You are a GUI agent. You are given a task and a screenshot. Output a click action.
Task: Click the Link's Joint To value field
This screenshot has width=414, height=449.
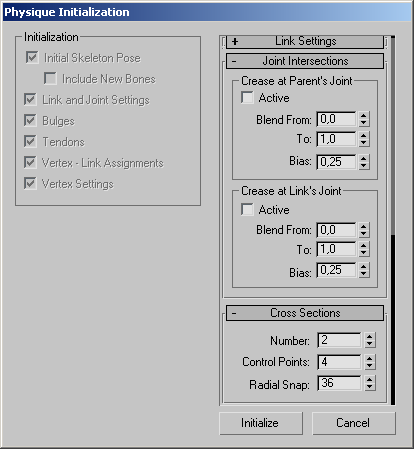336,249
